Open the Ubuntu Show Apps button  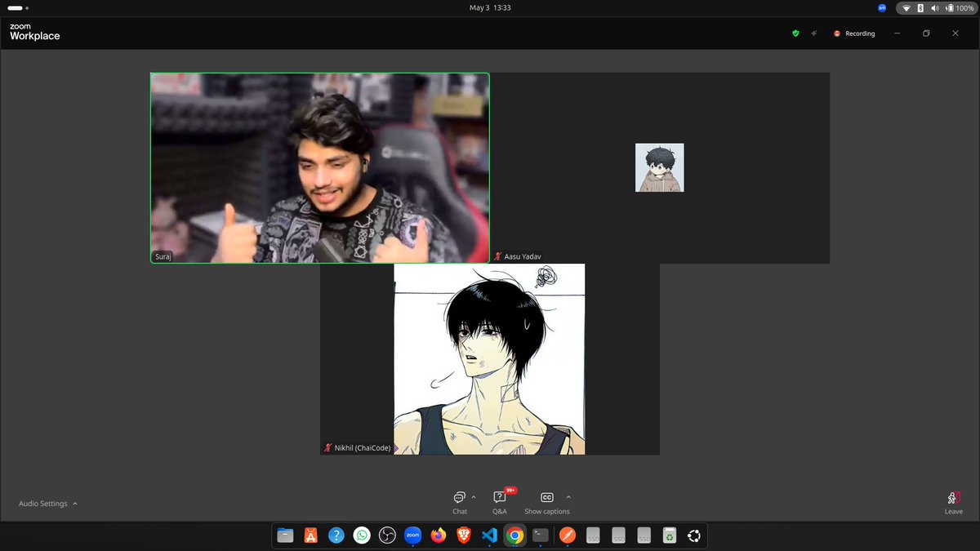[x=695, y=535]
